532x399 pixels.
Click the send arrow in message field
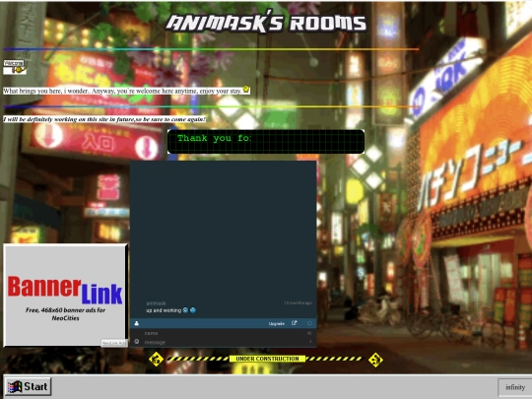tap(310, 342)
